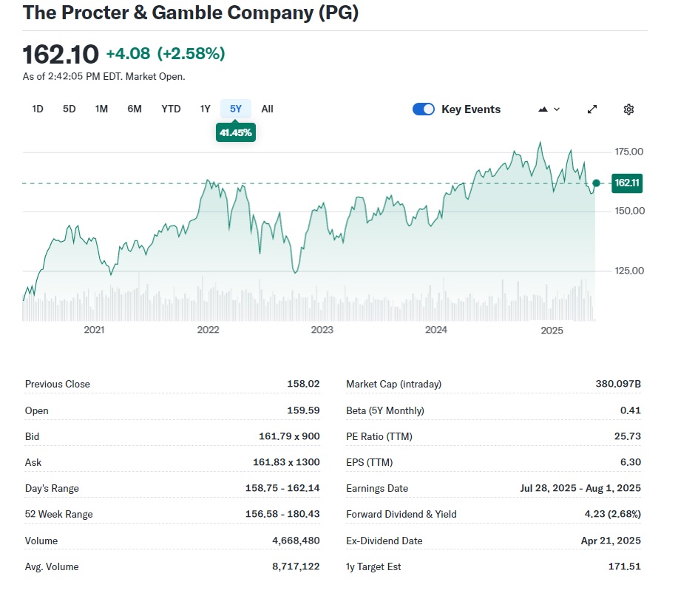
Task: Click the 162.11 price label on axis
Action: 627,183
